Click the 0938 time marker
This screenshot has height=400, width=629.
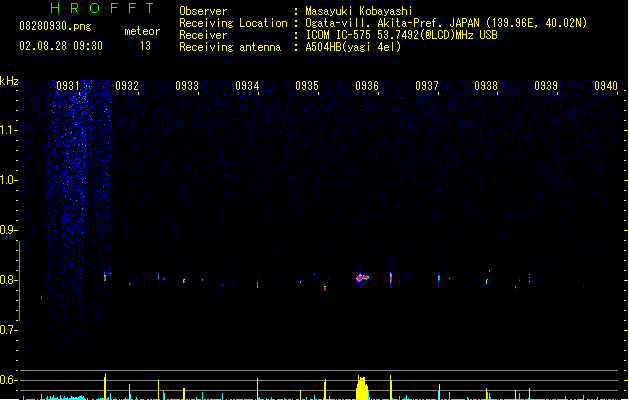(486, 86)
